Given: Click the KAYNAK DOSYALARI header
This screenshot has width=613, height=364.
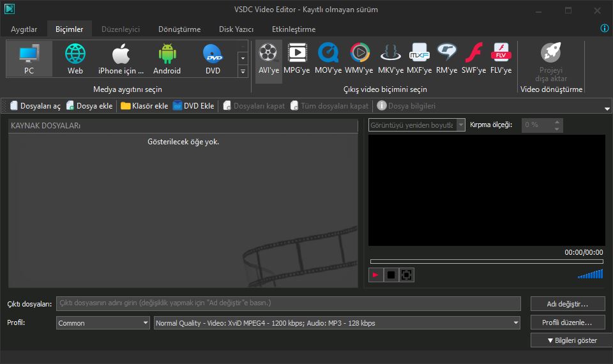Looking at the screenshot, I should [183, 126].
